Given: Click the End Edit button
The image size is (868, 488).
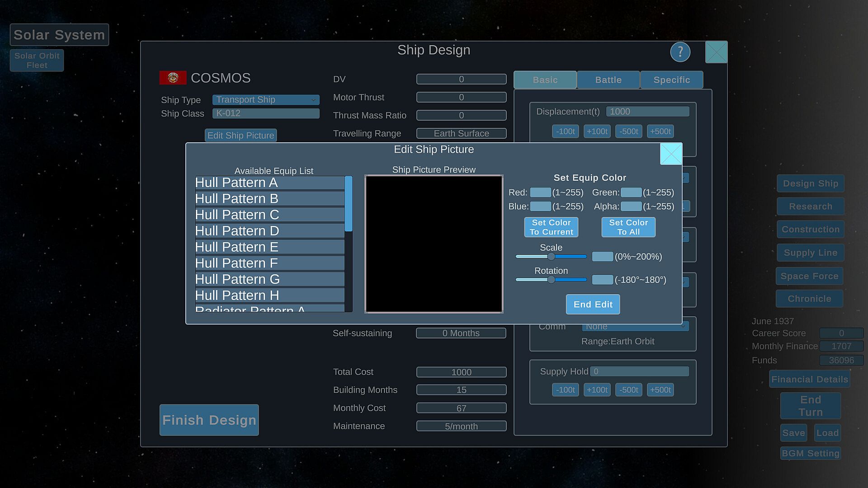Looking at the screenshot, I should 593,305.
